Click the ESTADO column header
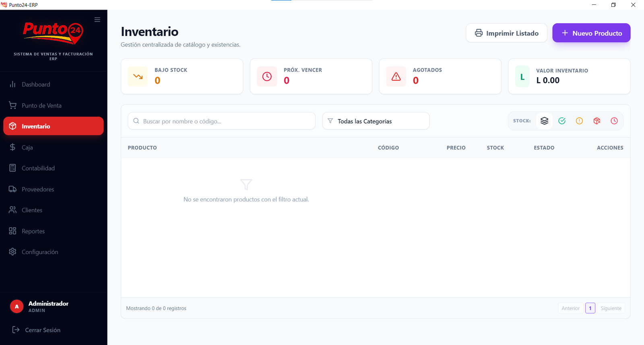 pyautogui.click(x=544, y=148)
